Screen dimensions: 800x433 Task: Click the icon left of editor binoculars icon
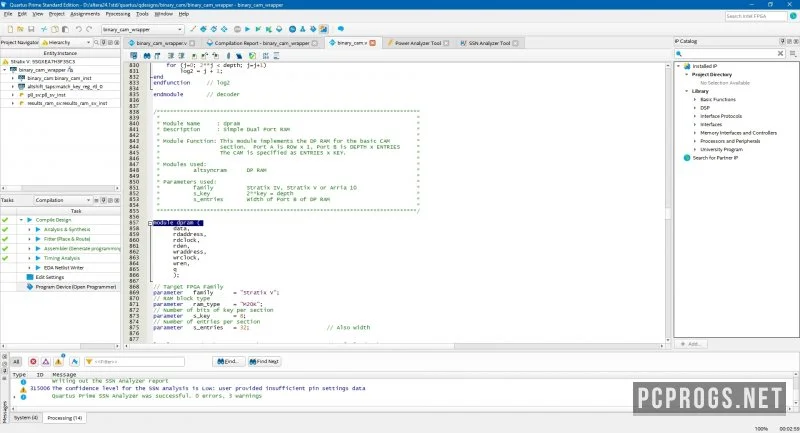click(x=134, y=56)
